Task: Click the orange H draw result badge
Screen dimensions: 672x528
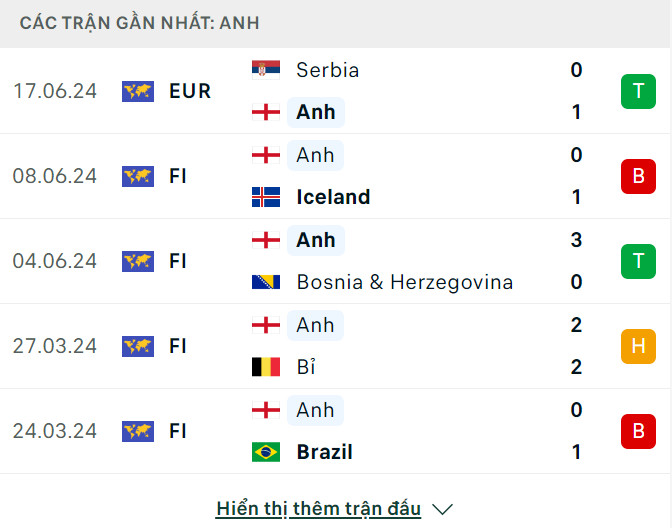Action: click(x=637, y=346)
